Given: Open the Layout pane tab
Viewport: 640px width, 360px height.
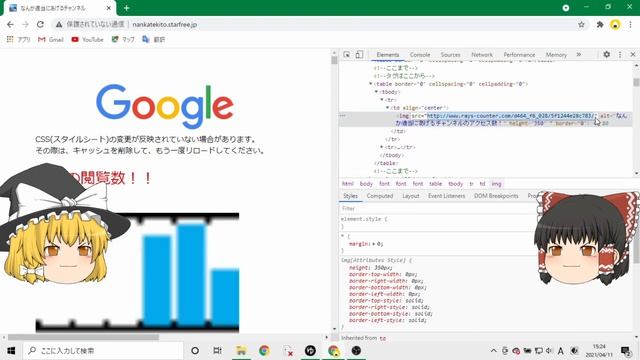Looking at the screenshot, I should pyautogui.click(x=410, y=196).
